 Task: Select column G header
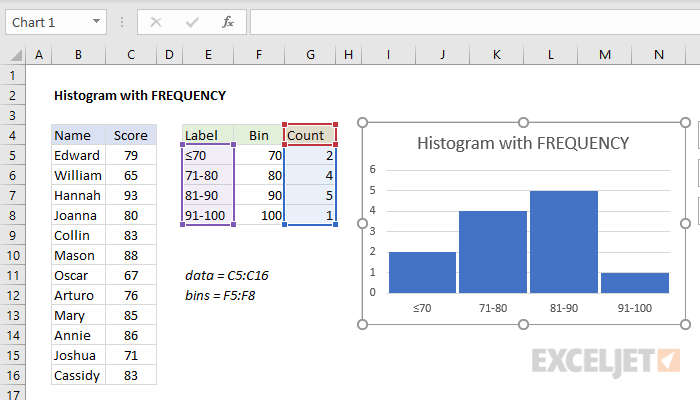click(x=310, y=55)
